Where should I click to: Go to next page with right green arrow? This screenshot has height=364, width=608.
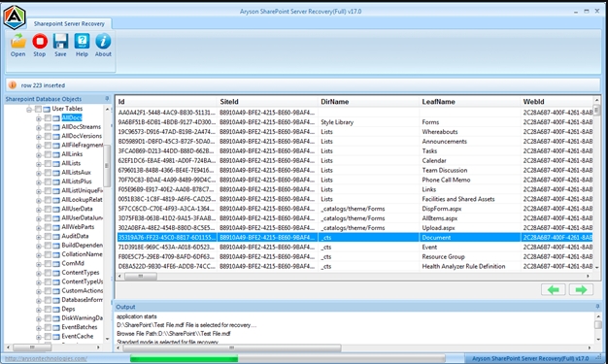tap(581, 289)
